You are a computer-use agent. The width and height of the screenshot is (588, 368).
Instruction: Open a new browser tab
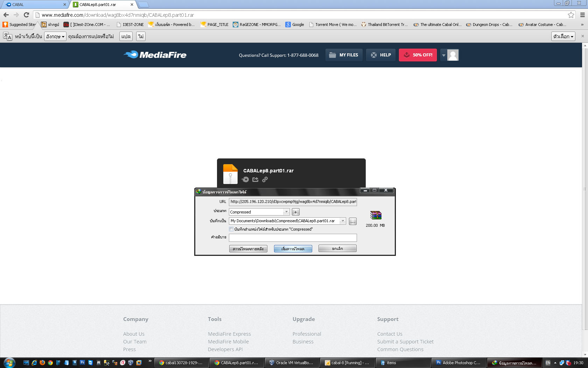(x=143, y=5)
